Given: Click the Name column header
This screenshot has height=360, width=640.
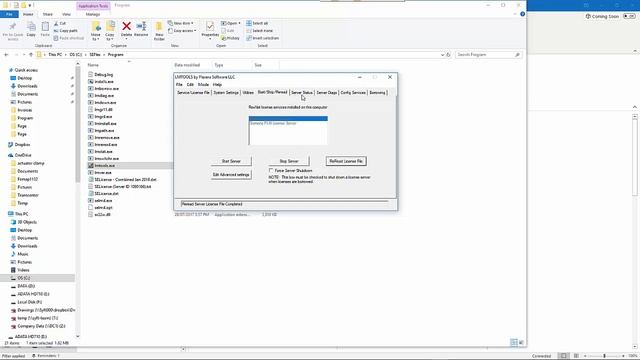Looking at the screenshot, I should point(93,65).
